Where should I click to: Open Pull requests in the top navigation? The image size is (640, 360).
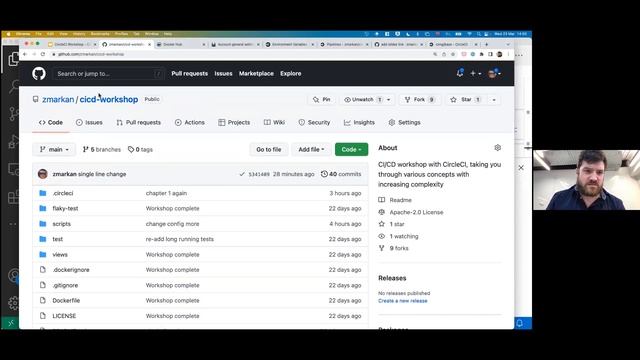tap(189, 73)
